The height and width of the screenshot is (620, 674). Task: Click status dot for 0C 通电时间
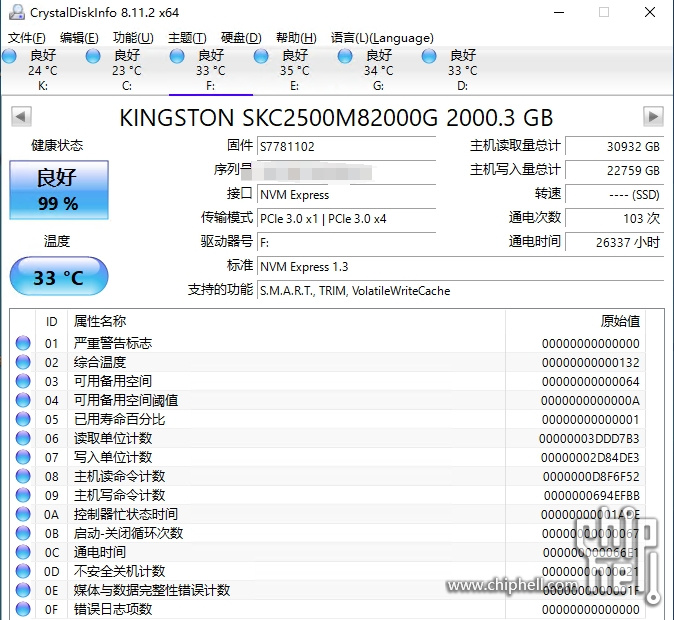tap(23, 552)
